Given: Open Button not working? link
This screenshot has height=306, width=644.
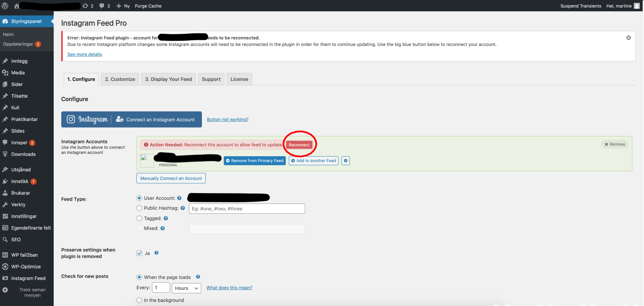Looking at the screenshot, I should (228, 119).
